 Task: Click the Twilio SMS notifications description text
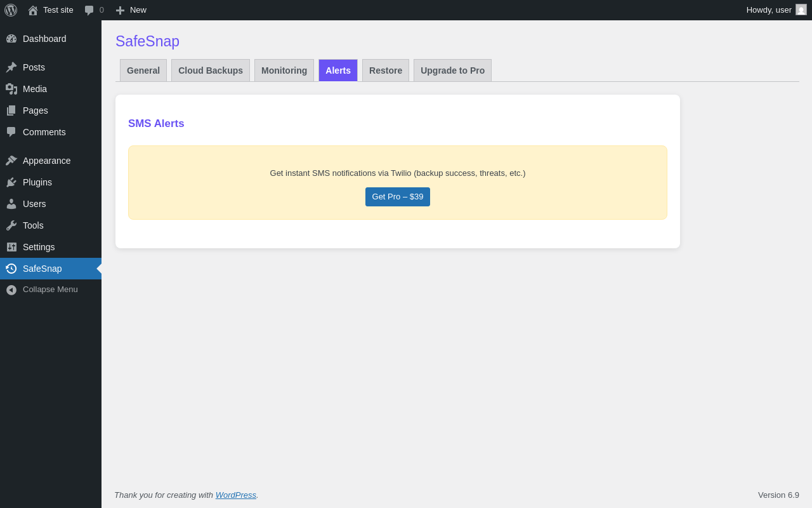(x=398, y=173)
